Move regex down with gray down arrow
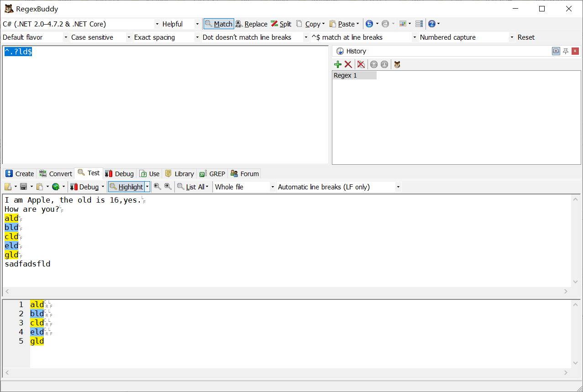The image size is (583, 392). pos(384,64)
